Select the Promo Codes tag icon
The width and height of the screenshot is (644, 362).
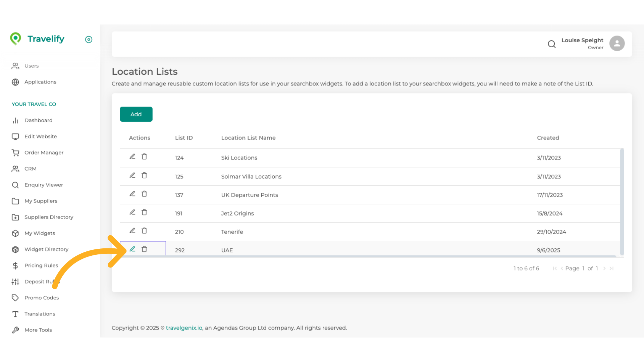click(x=15, y=298)
